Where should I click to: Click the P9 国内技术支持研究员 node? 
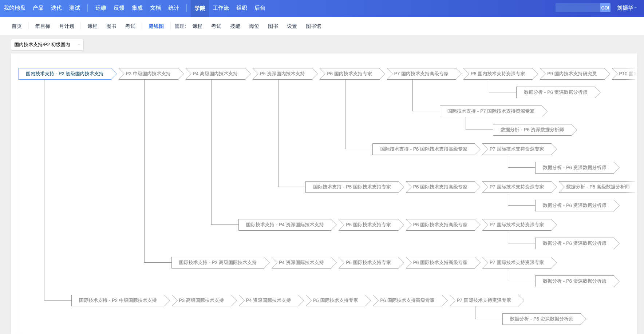click(575, 74)
